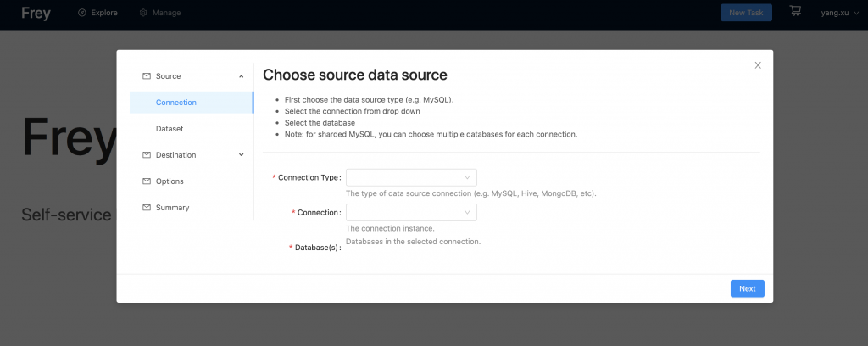Screen dimensions: 868x346
Task: Close the data source dialog
Action: [758, 65]
